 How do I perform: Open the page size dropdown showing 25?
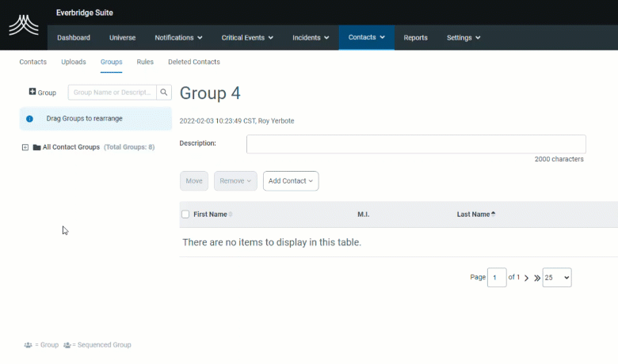click(556, 278)
